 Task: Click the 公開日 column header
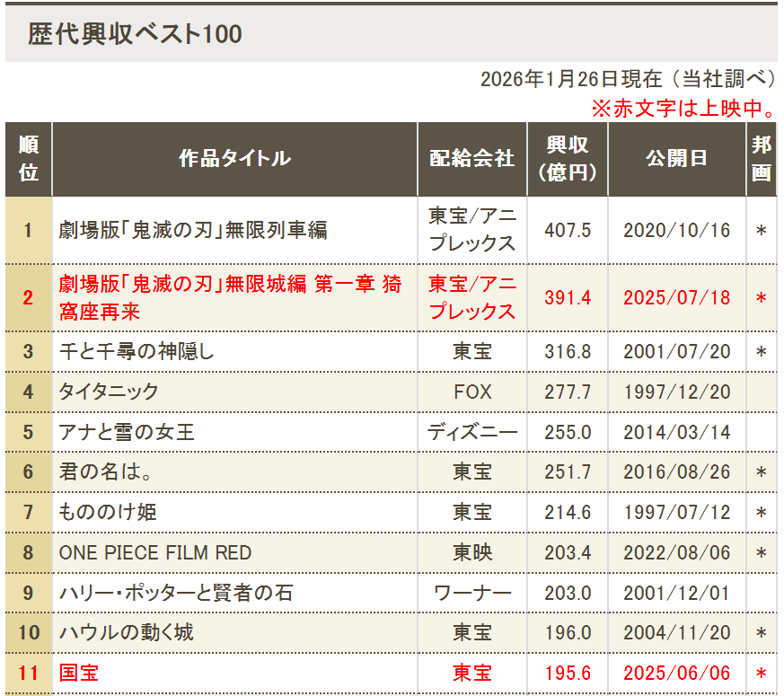pos(676,159)
